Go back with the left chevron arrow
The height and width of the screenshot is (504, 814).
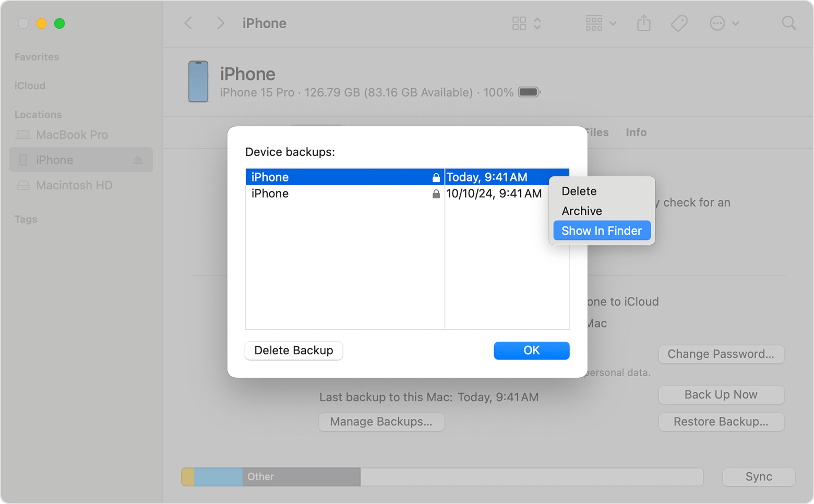click(x=189, y=23)
